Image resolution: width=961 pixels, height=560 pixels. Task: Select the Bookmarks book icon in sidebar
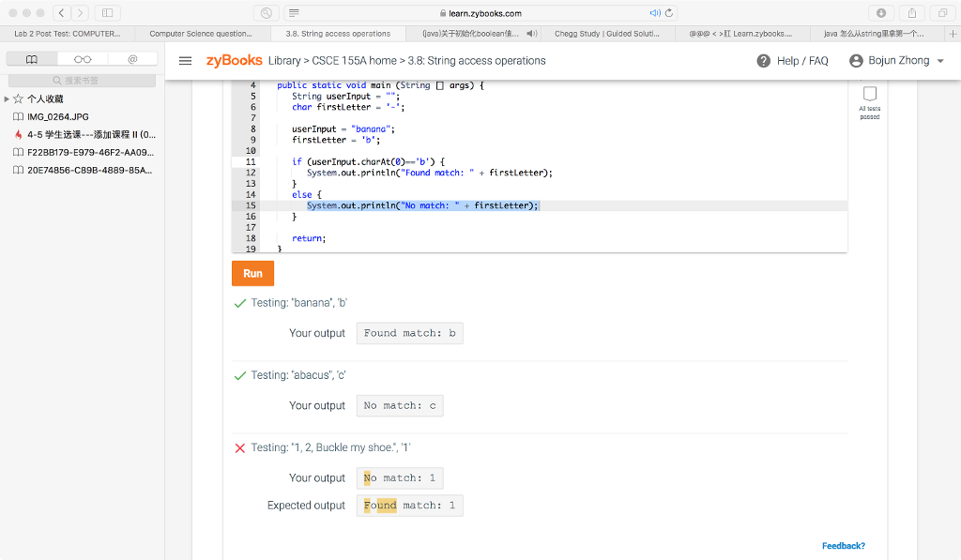(31, 58)
